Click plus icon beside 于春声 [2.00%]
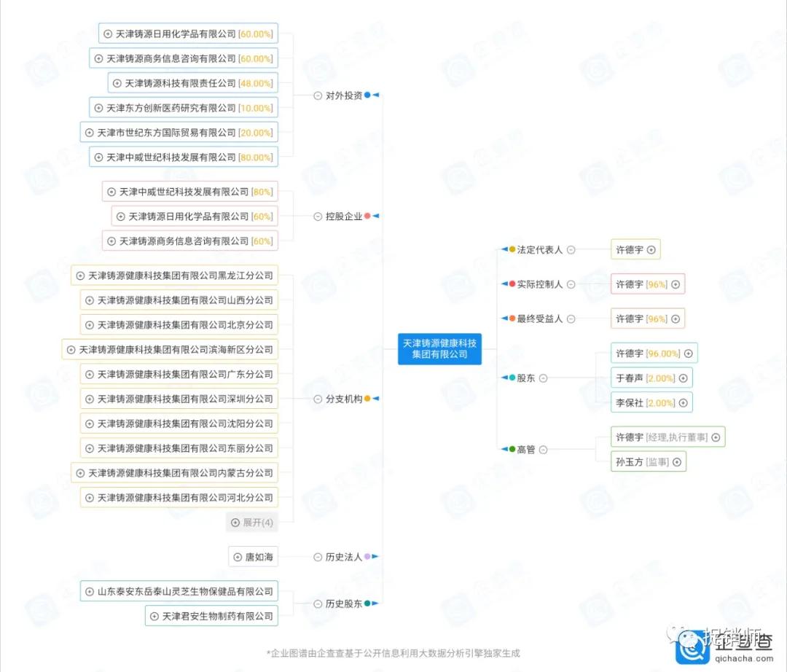The width and height of the screenshot is (787, 672). [x=683, y=378]
